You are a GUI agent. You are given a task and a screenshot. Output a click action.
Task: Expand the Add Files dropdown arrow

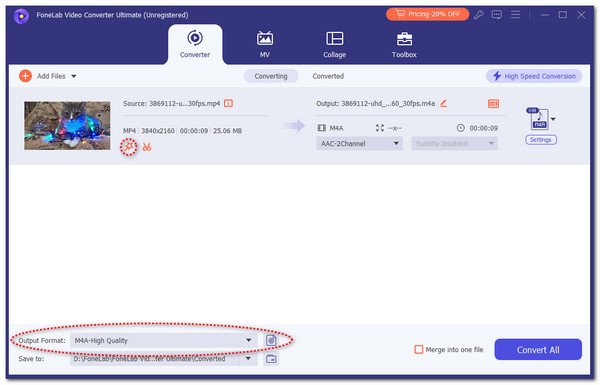[74, 76]
